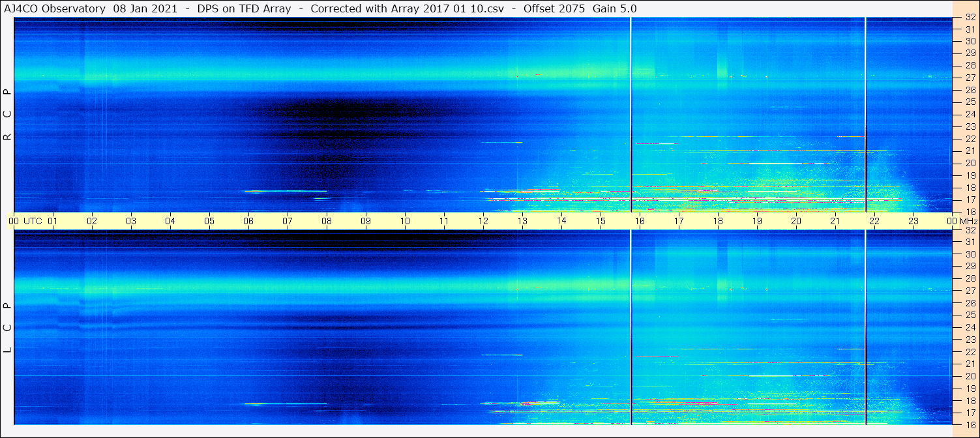
Task: Select the 16 MHz label on the RCP scale
Action: 970,211
